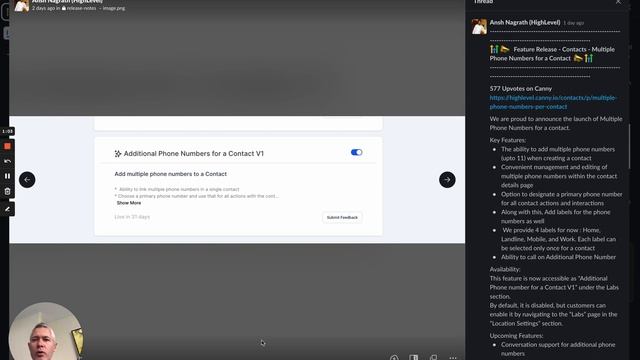The image size is (640, 360).
Task: Open the highlevel.canny.io multiple phone numbers link
Action: pyautogui.click(x=553, y=102)
